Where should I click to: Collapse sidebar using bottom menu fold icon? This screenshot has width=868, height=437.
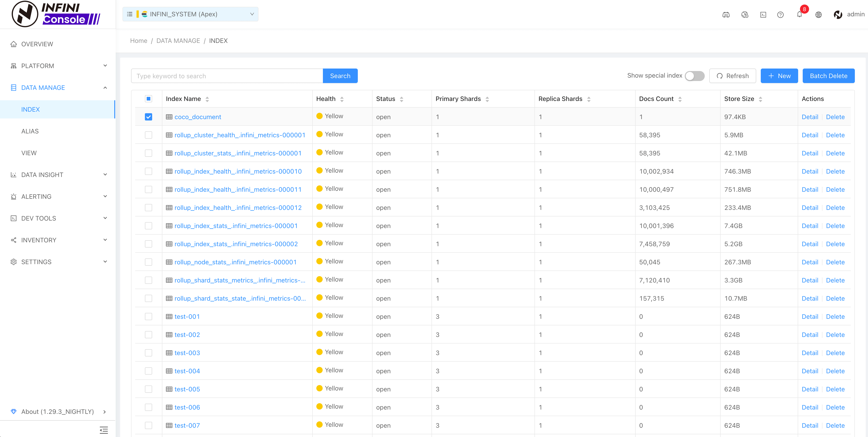(104, 430)
